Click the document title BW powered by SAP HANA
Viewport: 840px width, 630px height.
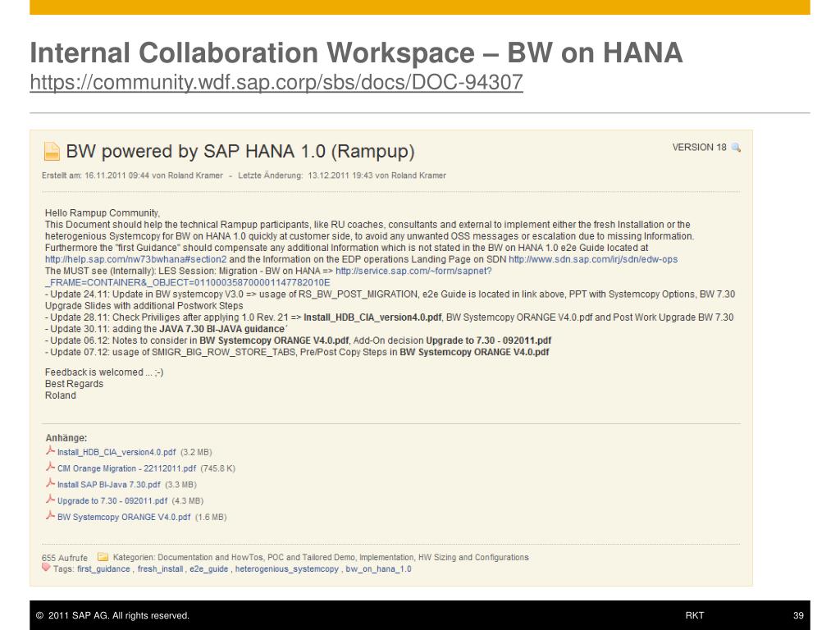(240, 152)
